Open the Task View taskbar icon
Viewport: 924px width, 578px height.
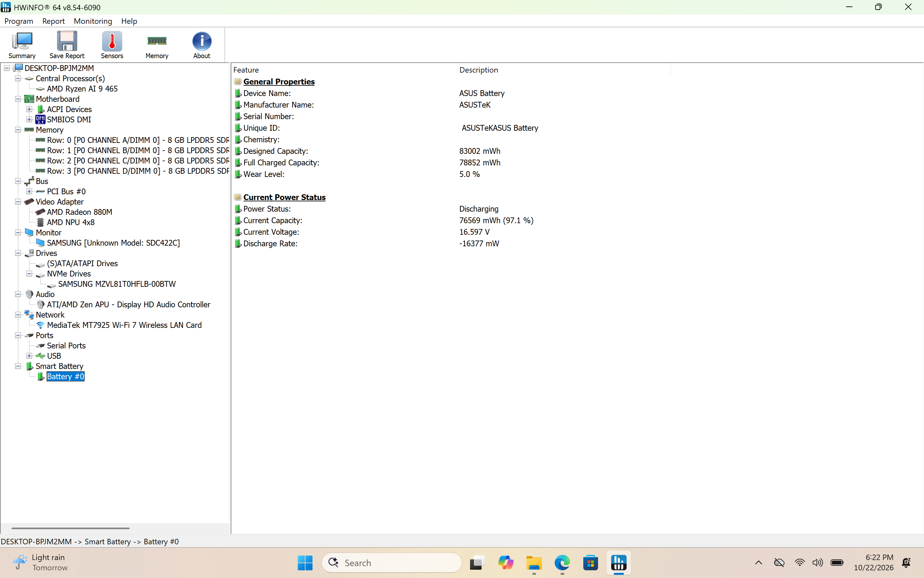477,563
